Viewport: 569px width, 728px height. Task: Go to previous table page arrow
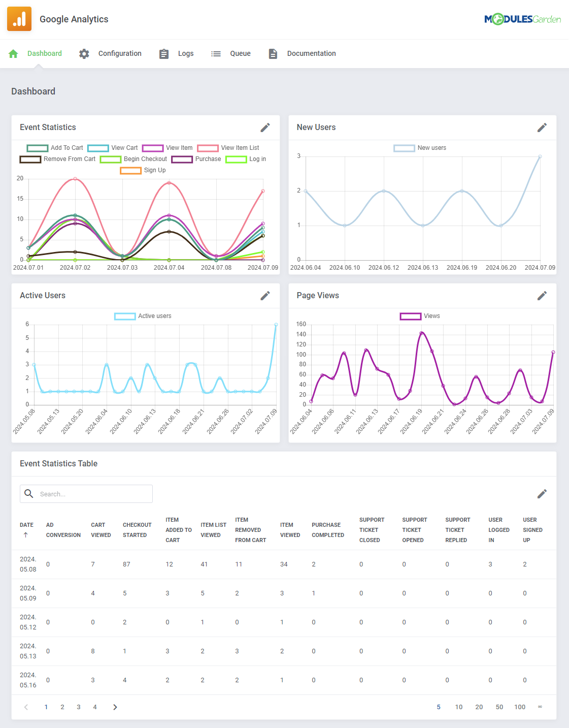(26, 707)
